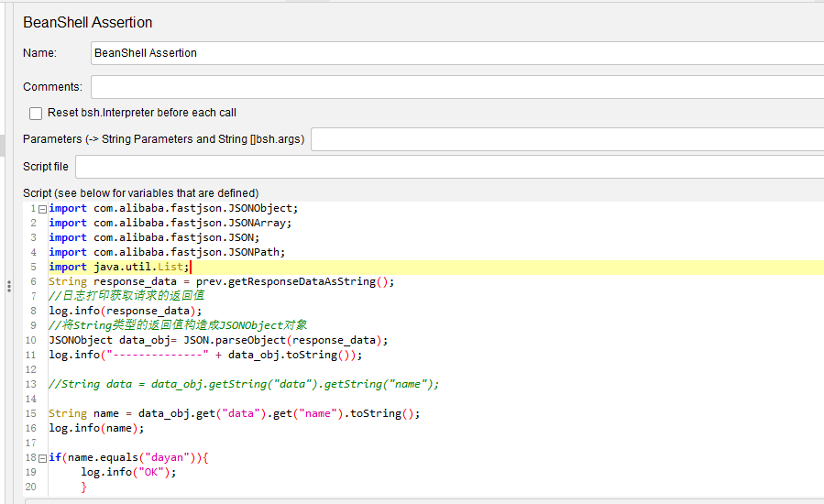Click the log.info(name) line

point(96,428)
